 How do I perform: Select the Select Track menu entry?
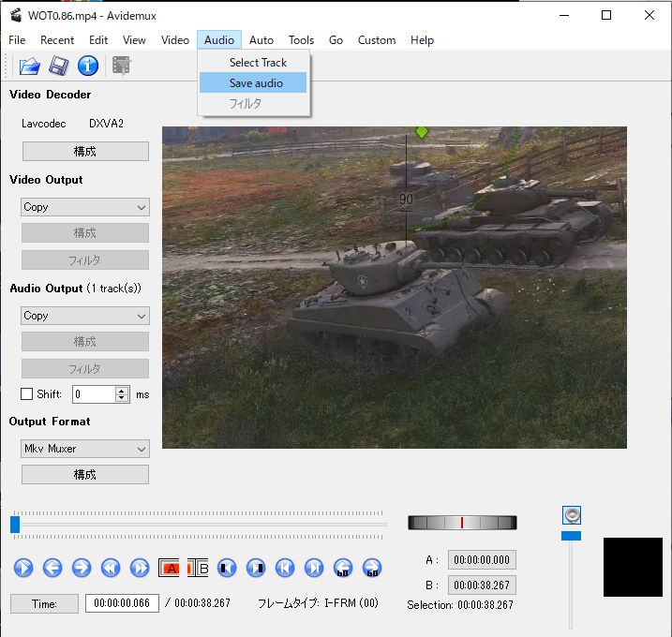tap(258, 63)
